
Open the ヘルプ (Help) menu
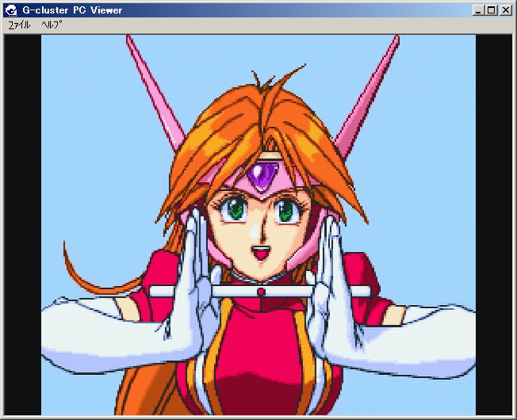pyautogui.click(x=52, y=25)
